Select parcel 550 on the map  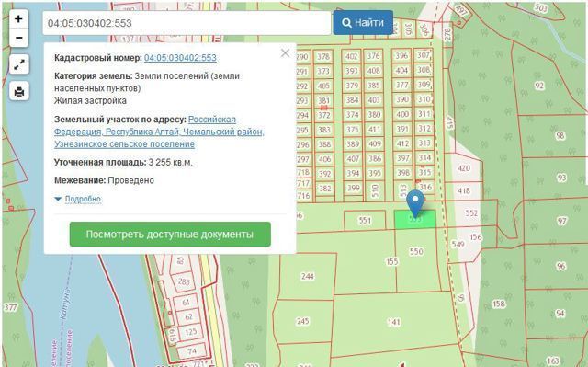(416, 251)
